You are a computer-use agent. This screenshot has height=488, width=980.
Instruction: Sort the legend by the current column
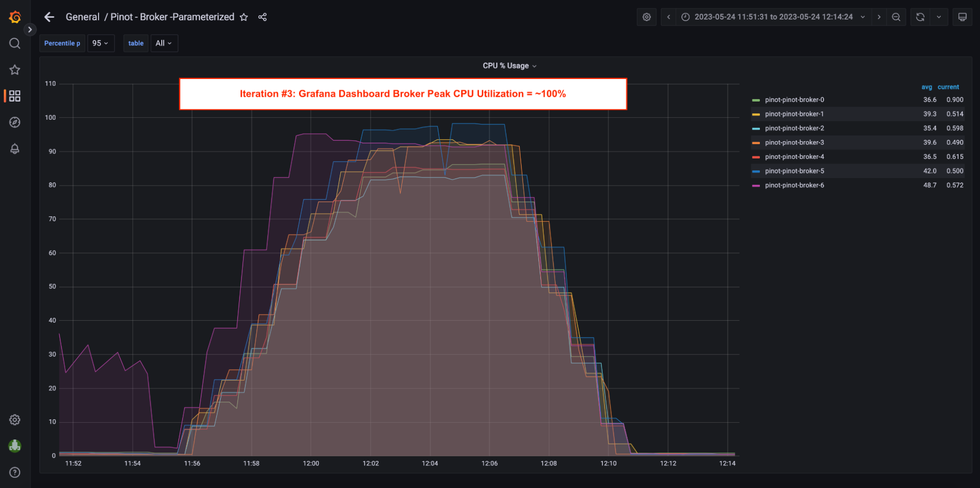click(948, 87)
